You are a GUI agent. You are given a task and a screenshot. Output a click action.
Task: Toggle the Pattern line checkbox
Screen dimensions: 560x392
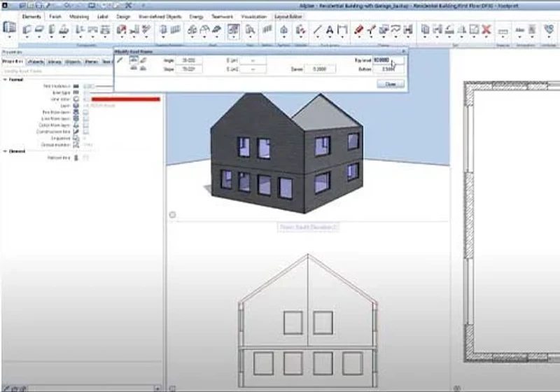[x=85, y=157]
